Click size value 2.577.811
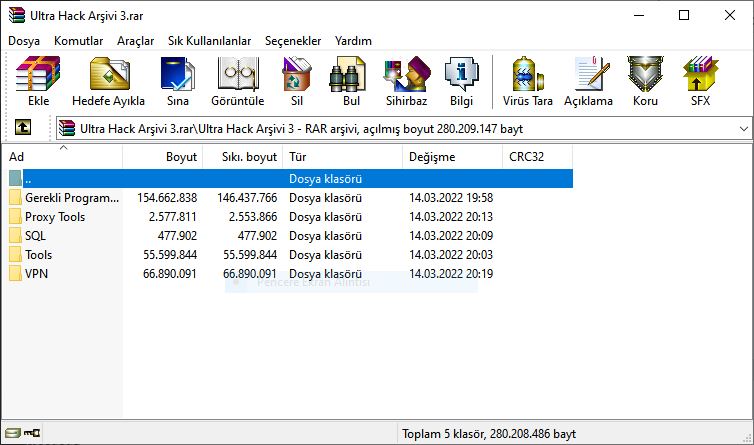 pyautogui.click(x=173, y=217)
